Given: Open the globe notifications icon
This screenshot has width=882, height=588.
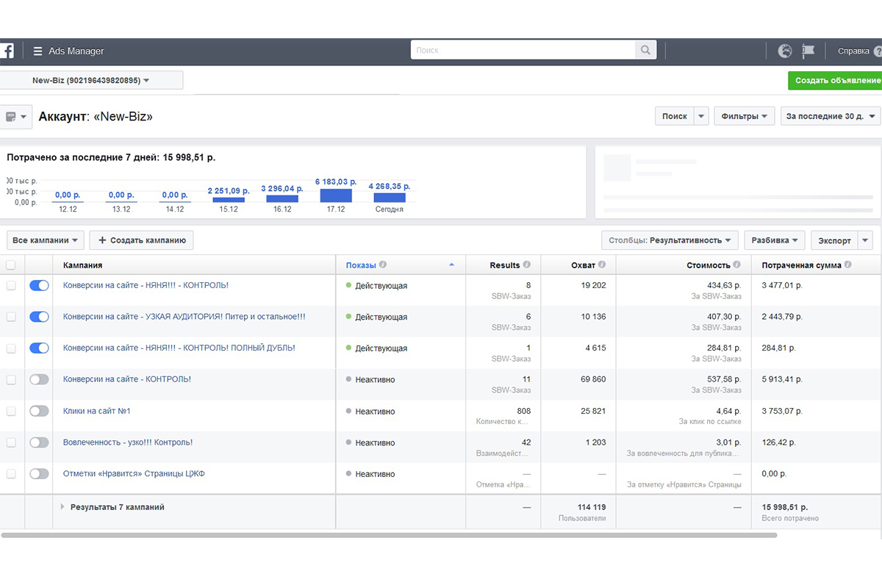Looking at the screenshot, I should pos(785,51).
